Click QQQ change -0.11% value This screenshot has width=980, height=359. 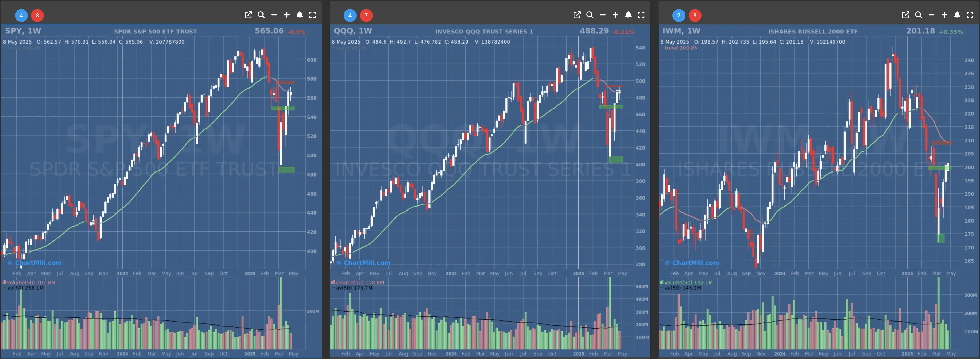coord(623,32)
